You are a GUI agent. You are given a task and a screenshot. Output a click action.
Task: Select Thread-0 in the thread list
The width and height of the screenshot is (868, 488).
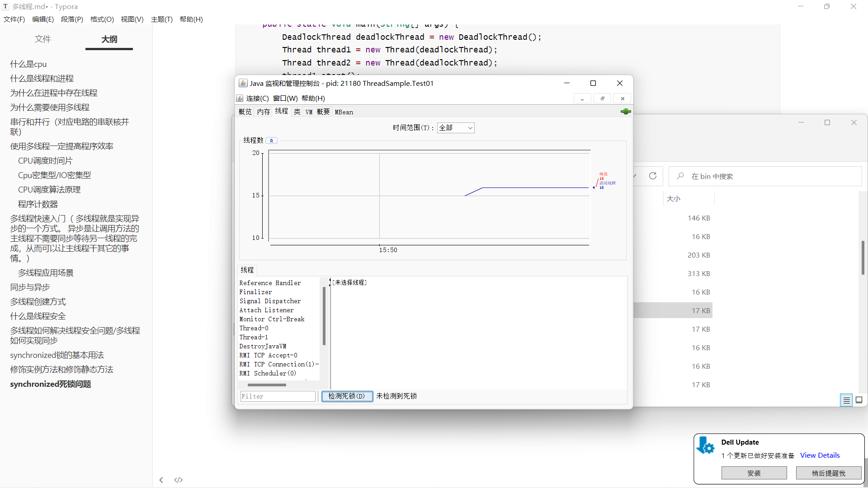coord(254,328)
